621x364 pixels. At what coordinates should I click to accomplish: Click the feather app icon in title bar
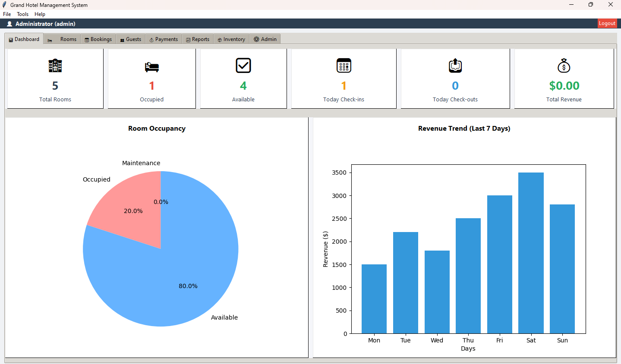tap(5, 5)
